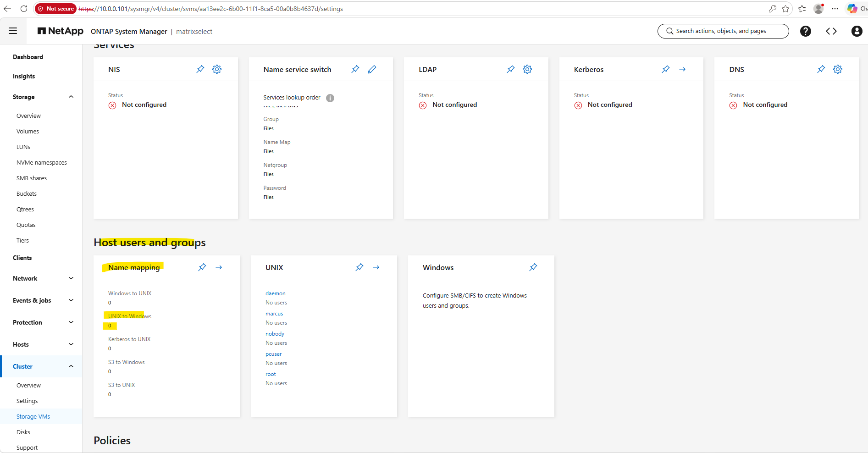
Task: Open NVMe namespaces page
Action: click(42, 163)
